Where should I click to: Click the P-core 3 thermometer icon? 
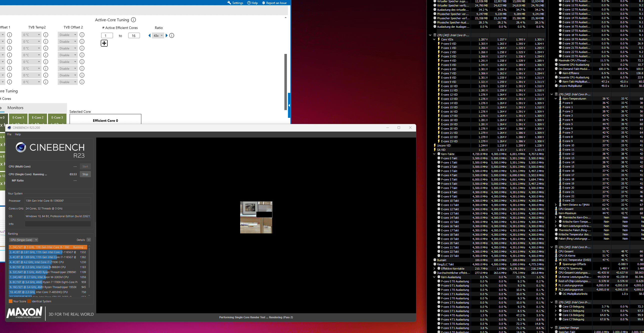click(560, 116)
